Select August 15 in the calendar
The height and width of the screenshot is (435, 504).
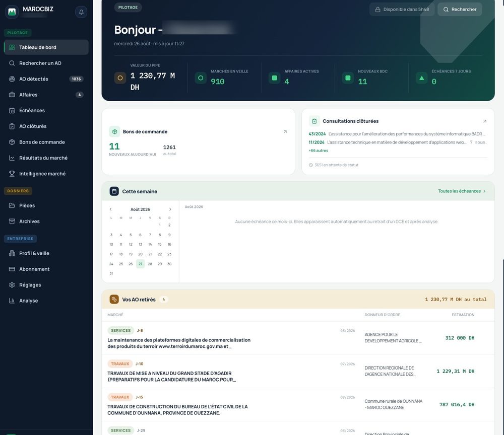(160, 244)
